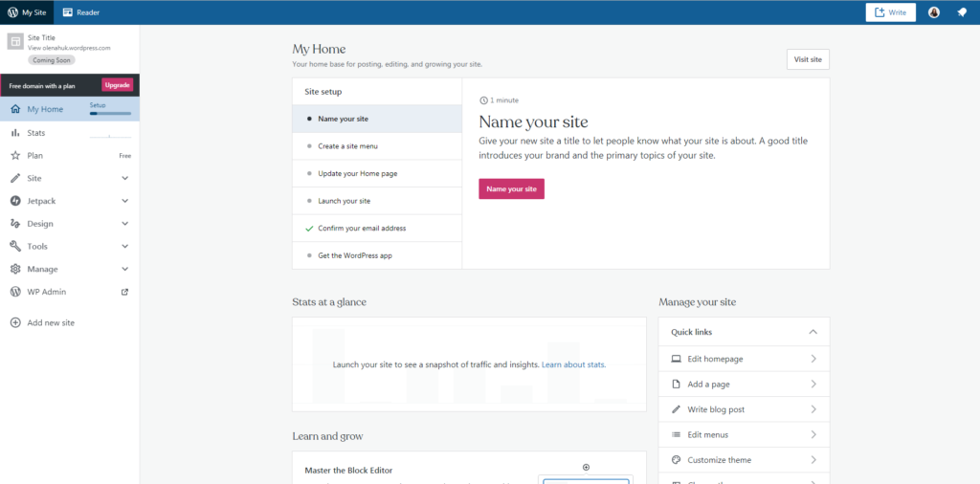Viewport: 980px width, 484px height.
Task: Expand the Tools submenu chevron
Action: pyautogui.click(x=125, y=246)
